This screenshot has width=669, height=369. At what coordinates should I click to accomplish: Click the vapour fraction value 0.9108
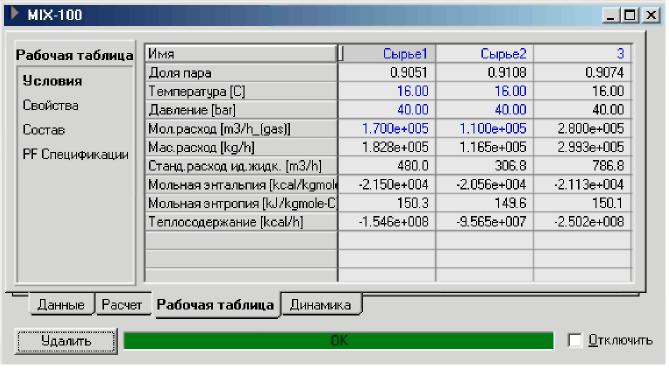point(485,73)
